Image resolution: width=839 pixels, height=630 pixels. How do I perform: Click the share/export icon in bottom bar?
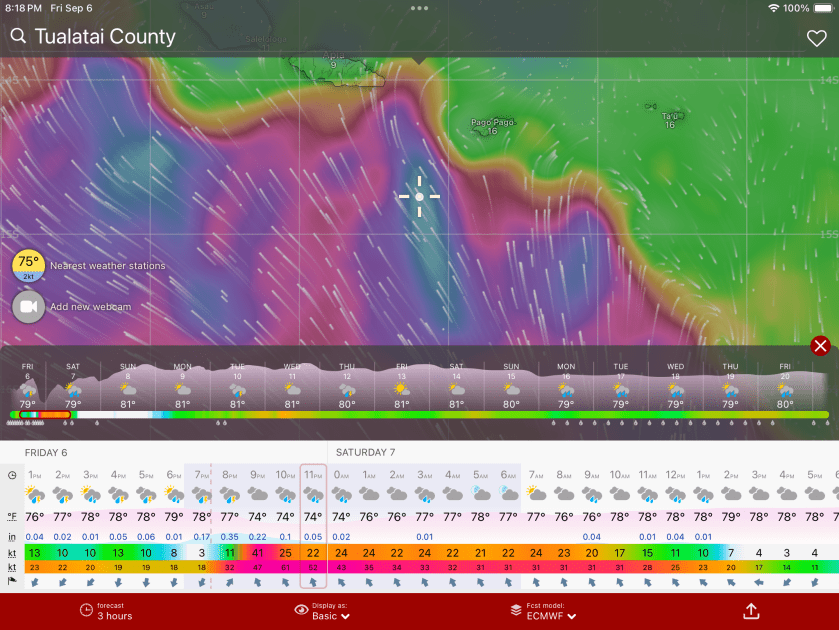click(750, 611)
